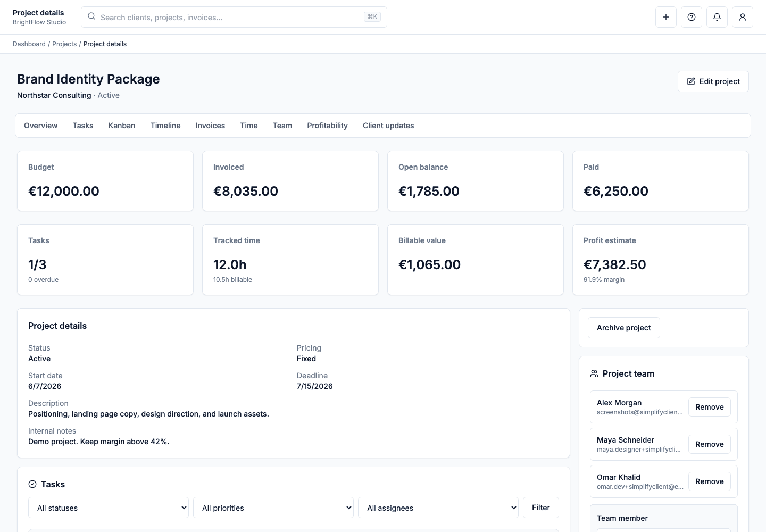The width and height of the screenshot is (766, 532).
Task: Click the 12.0h tracked time value
Action: click(230, 264)
